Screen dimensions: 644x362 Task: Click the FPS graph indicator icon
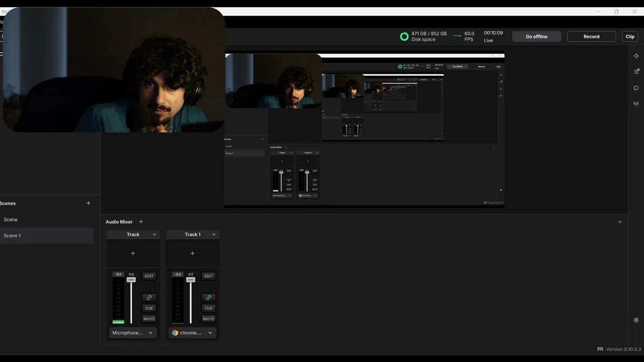457,36
